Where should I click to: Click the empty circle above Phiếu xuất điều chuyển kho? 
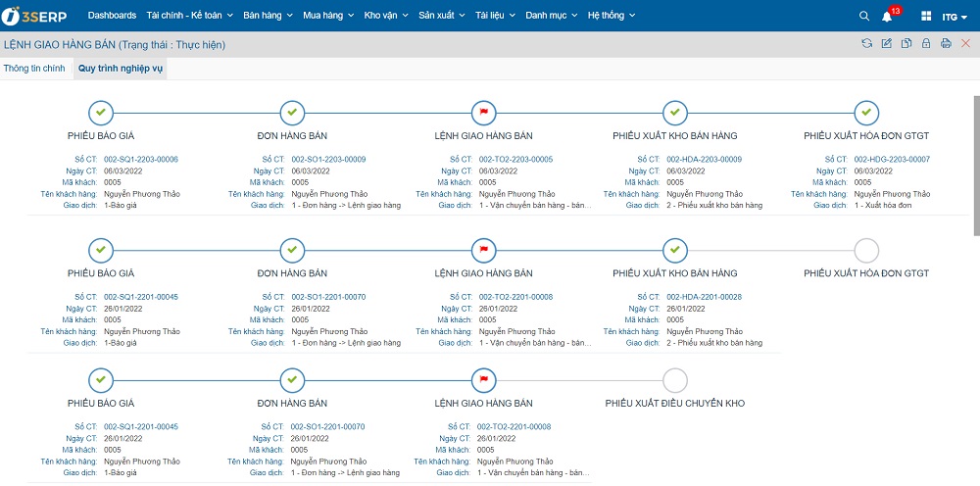[x=675, y=380]
